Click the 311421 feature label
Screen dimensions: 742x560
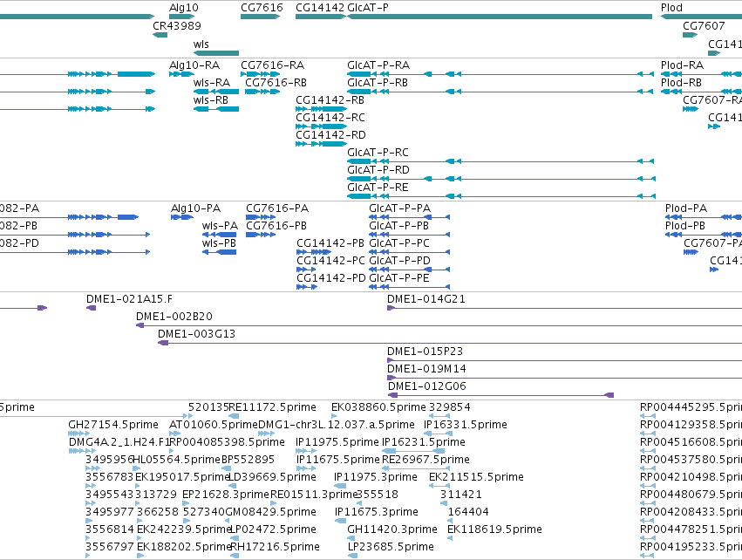[461, 495]
